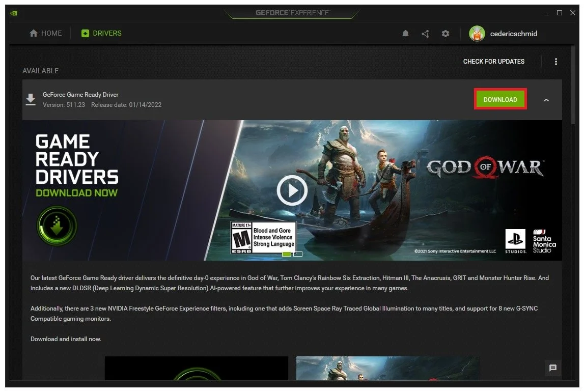584x392 pixels.
Task: Click the Version: 511.23 text
Action: 64,105
